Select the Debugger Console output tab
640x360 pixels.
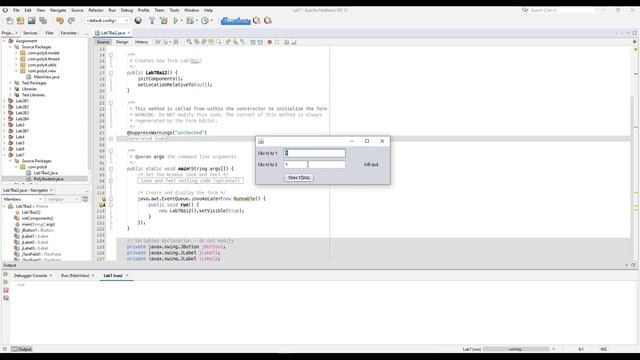[x=30, y=276]
